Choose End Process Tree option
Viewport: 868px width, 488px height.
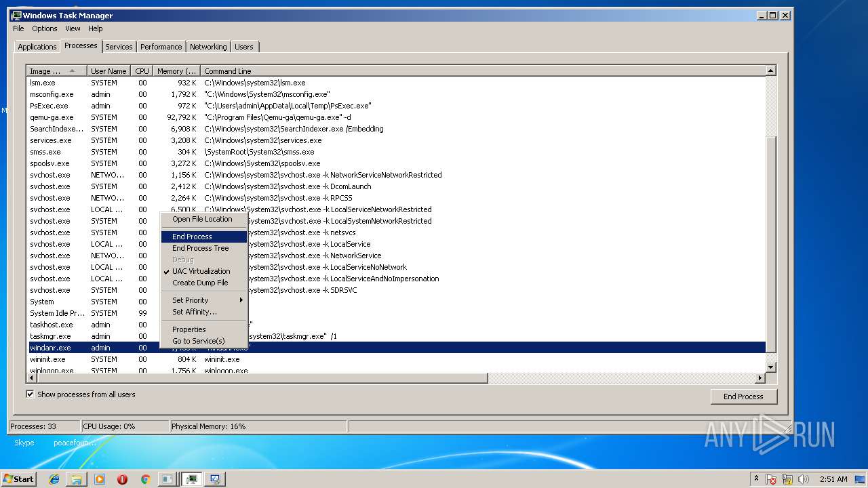[x=203, y=248]
